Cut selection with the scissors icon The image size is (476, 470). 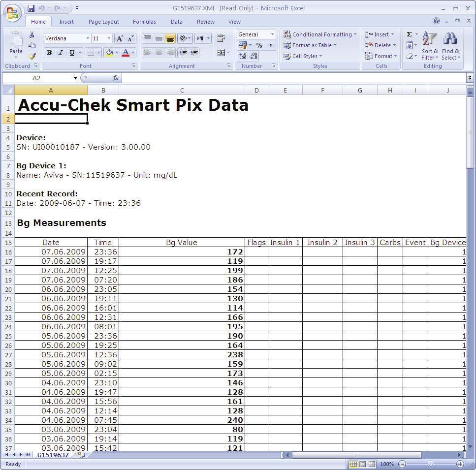tap(32, 35)
